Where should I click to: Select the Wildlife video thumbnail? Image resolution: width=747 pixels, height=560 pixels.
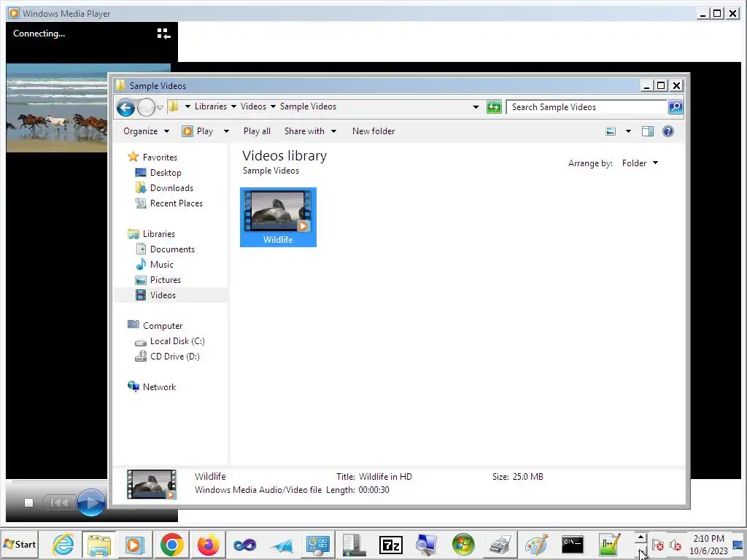pos(278,217)
